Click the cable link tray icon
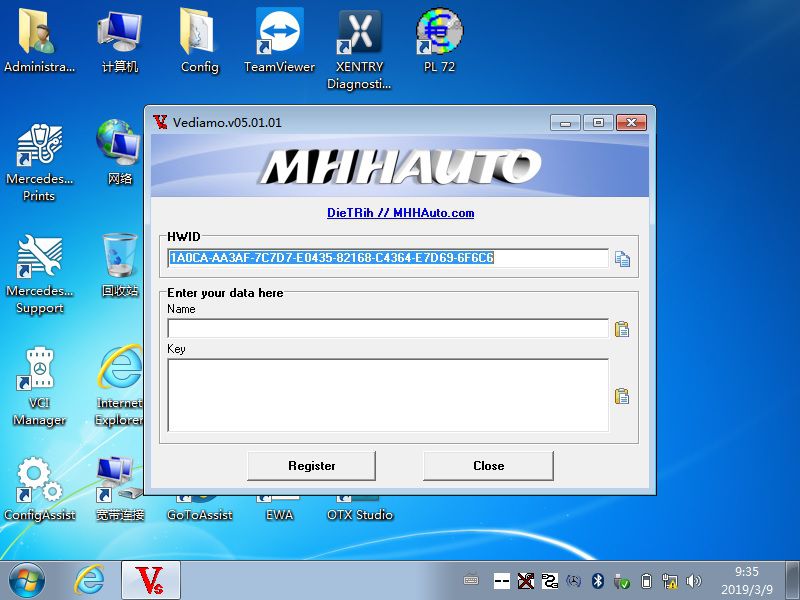 550,581
